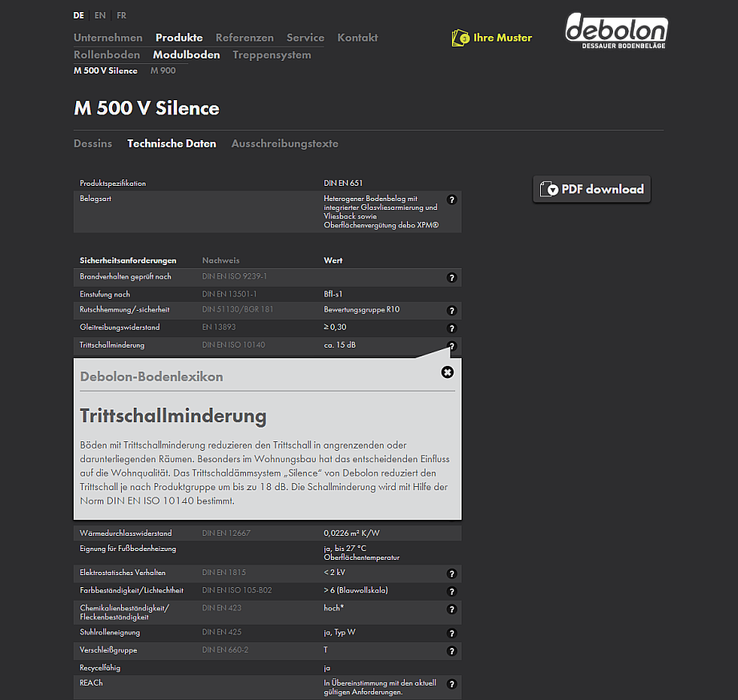Click the > 6 (Blauwollskala) value
This screenshot has height=700, width=738.
point(356,590)
